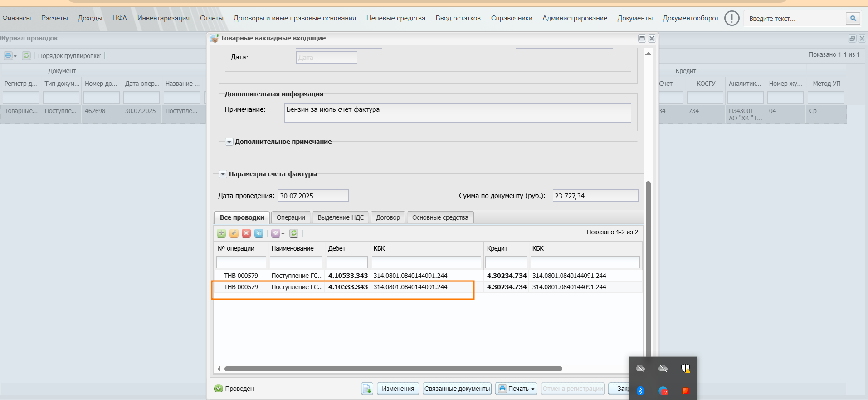868x400 pixels.
Task: Click the green Проведен status check icon
Action: pyautogui.click(x=219, y=389)
